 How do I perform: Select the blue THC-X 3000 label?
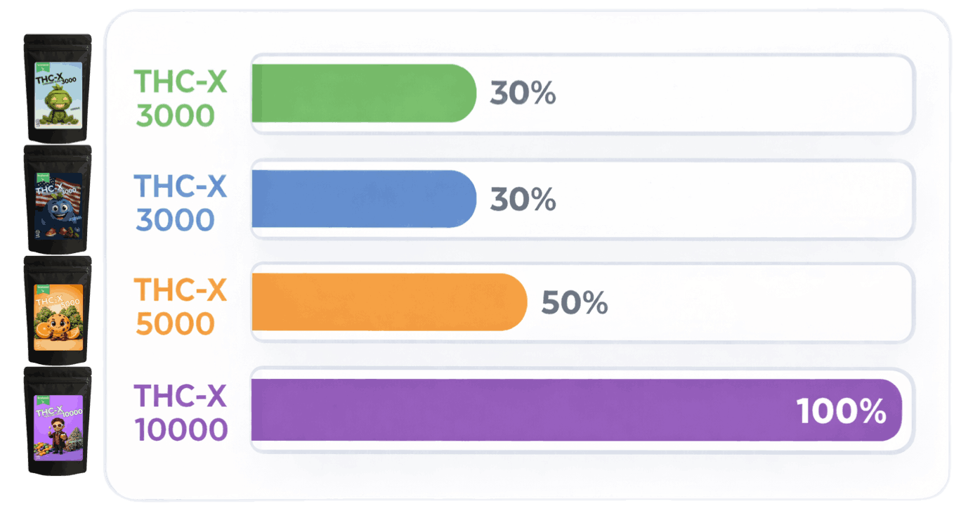coord(181,202)
